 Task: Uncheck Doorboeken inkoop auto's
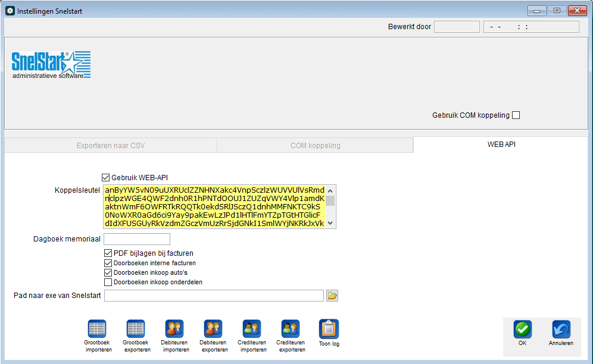108,272
